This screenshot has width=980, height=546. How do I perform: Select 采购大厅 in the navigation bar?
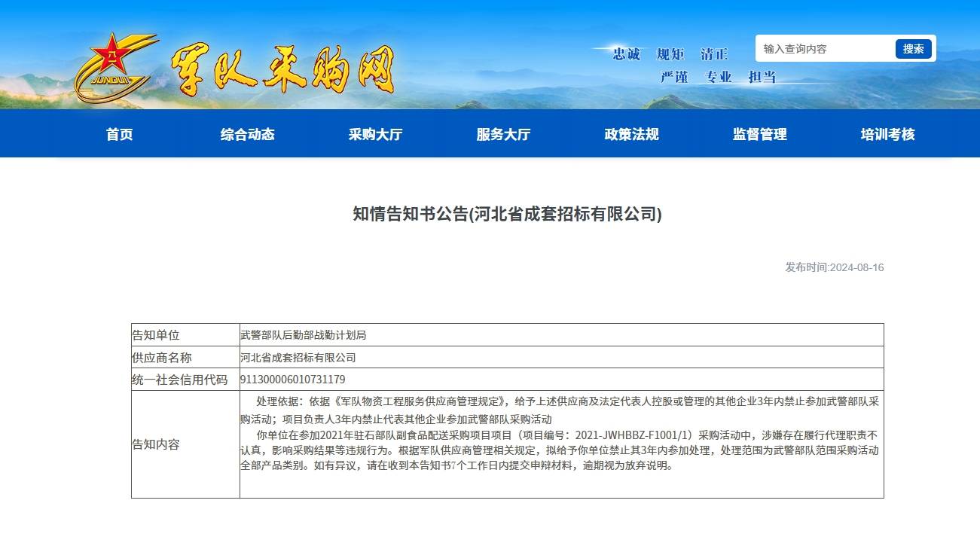pos(375,134)
